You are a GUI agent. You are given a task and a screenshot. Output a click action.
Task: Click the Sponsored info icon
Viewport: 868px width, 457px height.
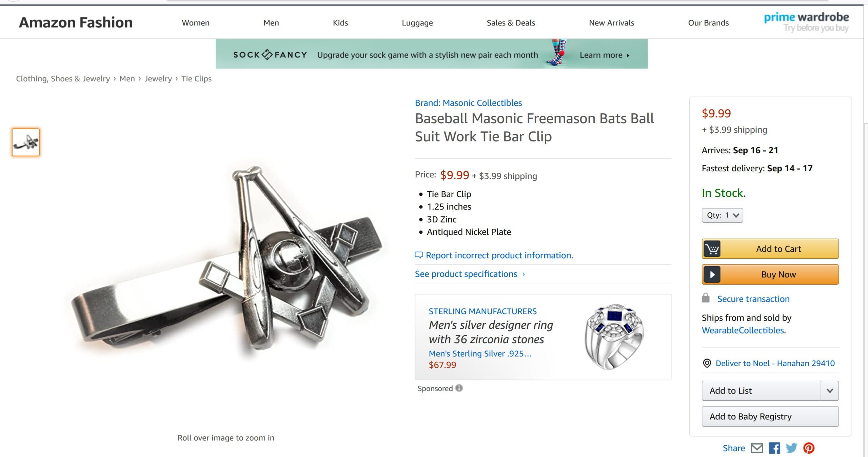pyautogui.click(x=459, y=388)
